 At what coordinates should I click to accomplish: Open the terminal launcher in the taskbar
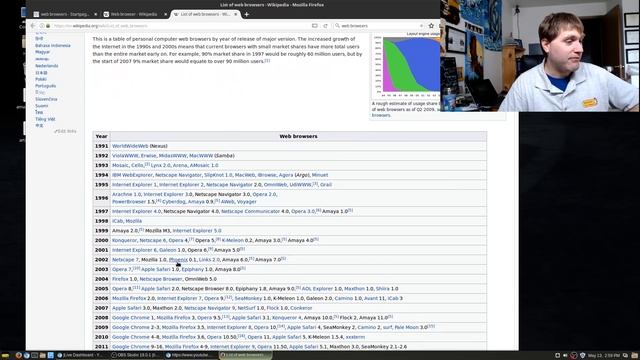click(x=34, y=356)
